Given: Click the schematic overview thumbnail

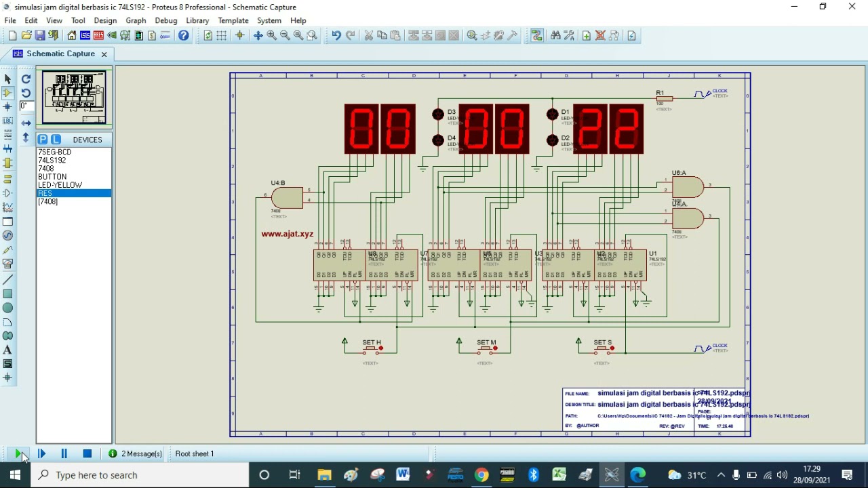Looking at the screenshot, I should tap(74, 98).
